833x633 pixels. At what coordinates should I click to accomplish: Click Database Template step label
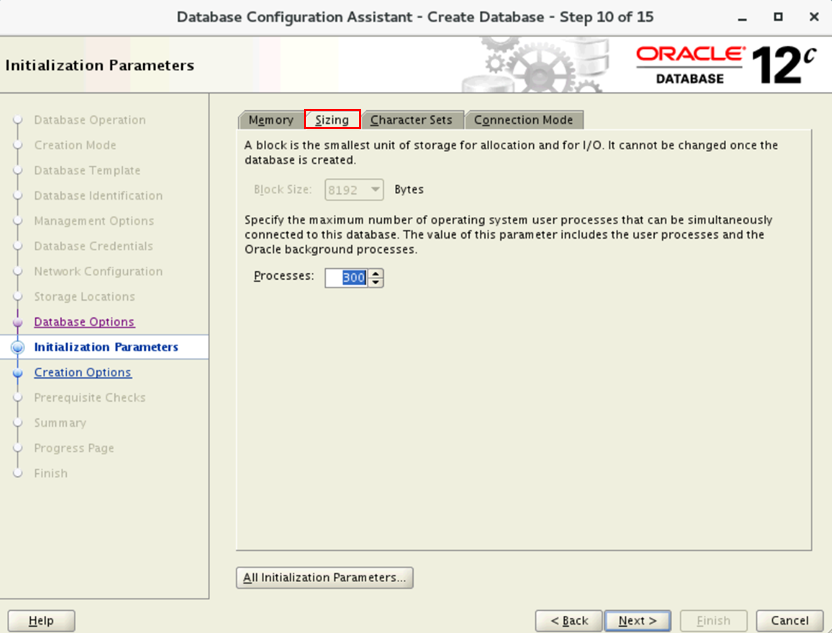tap(87, 170)
